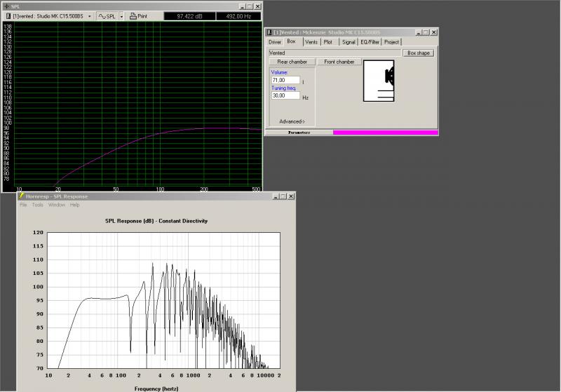Image resolution: width=561 pixels, height=392 pixels.
Task: Open the project selector dropdown in SPL window
Action: [x=90, y=15]
